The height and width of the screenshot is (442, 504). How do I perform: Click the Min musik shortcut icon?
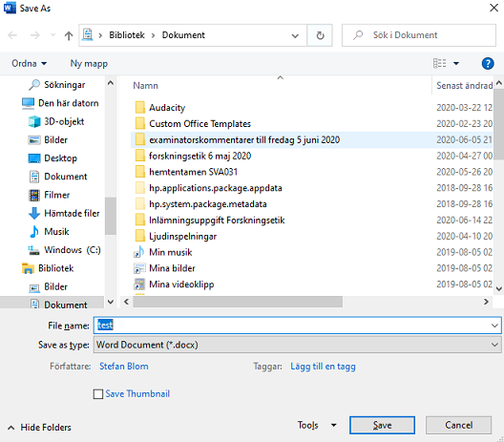tap(138, 252)
